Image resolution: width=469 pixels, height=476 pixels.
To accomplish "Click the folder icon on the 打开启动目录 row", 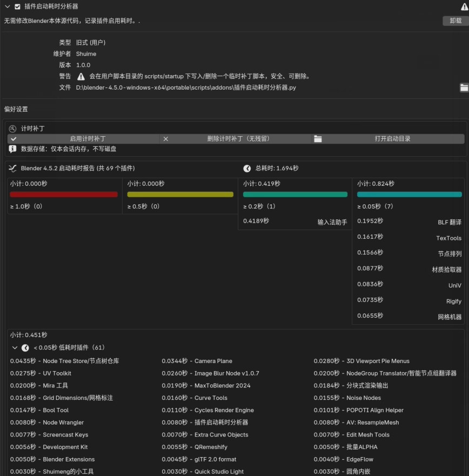I will 318,138.
